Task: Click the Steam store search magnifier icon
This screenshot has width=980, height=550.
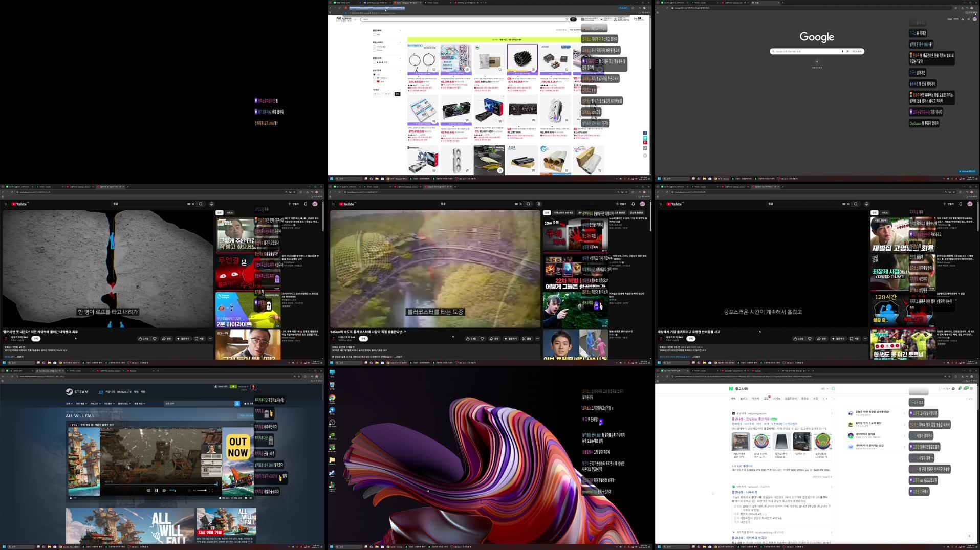Action: [x=237, y=404]
